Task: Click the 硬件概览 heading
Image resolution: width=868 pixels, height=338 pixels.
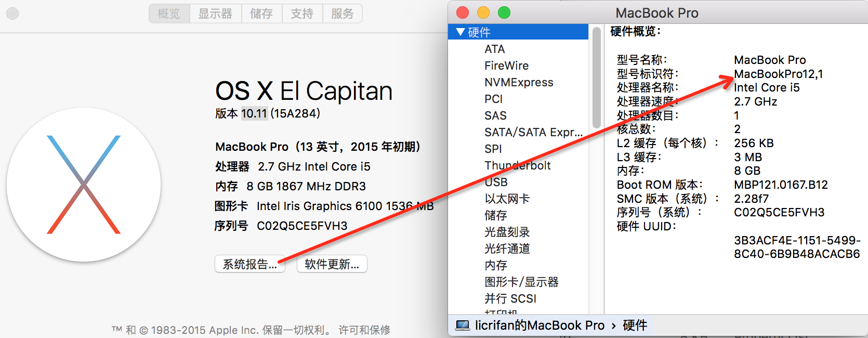Action: [635, 32]
